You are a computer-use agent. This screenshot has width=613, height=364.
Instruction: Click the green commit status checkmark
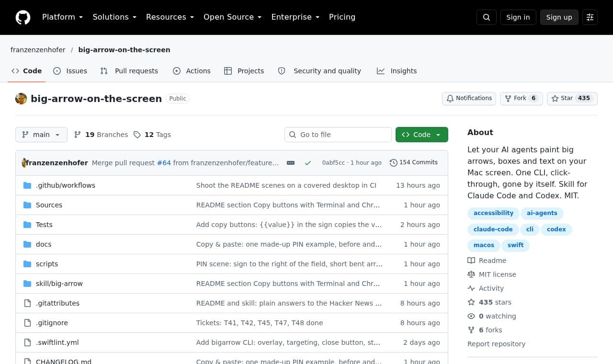(x=308, y=163)
